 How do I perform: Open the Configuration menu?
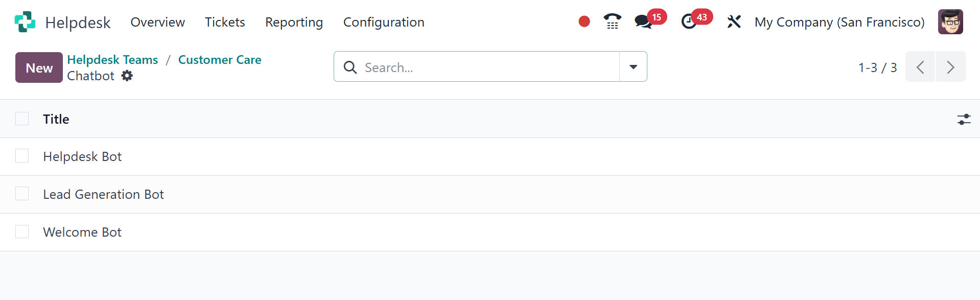pyautogui.click(x=384, y=22)
